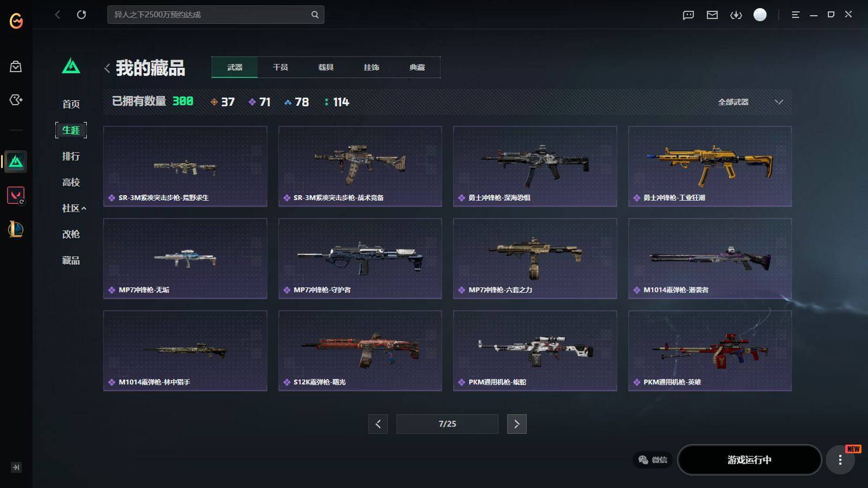Click the magnifier search icon
The height and width of the screenshot is (488, 868).
pyautogui.click(x=315, y=15)
